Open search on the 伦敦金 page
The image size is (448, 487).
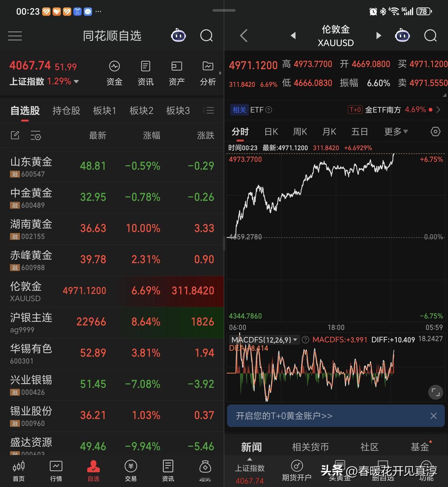(x=430, y=35)
